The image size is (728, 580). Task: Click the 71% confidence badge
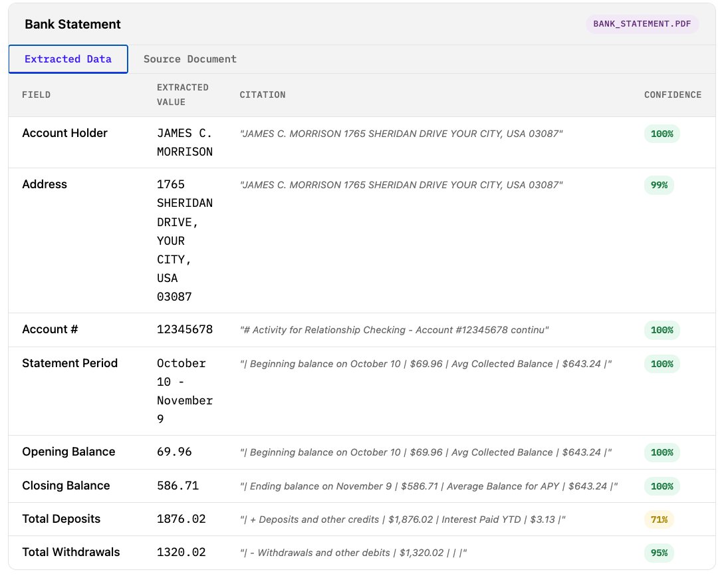[658, 519]
